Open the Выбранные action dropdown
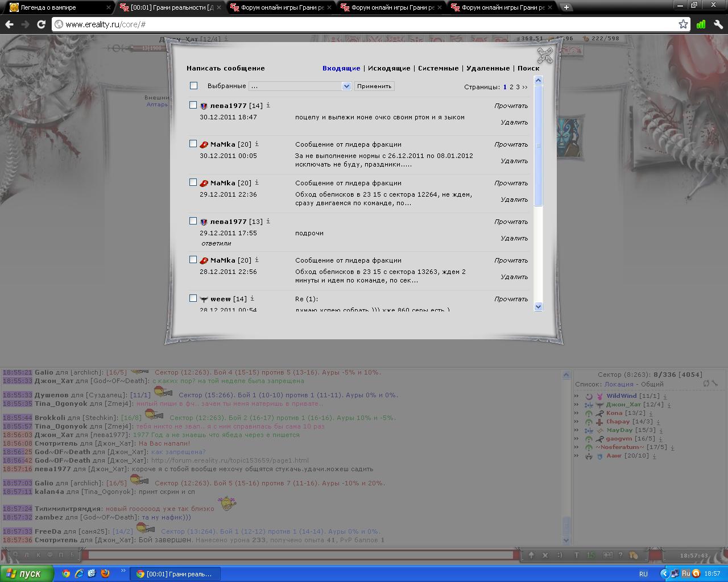 (x=300, y=86)
